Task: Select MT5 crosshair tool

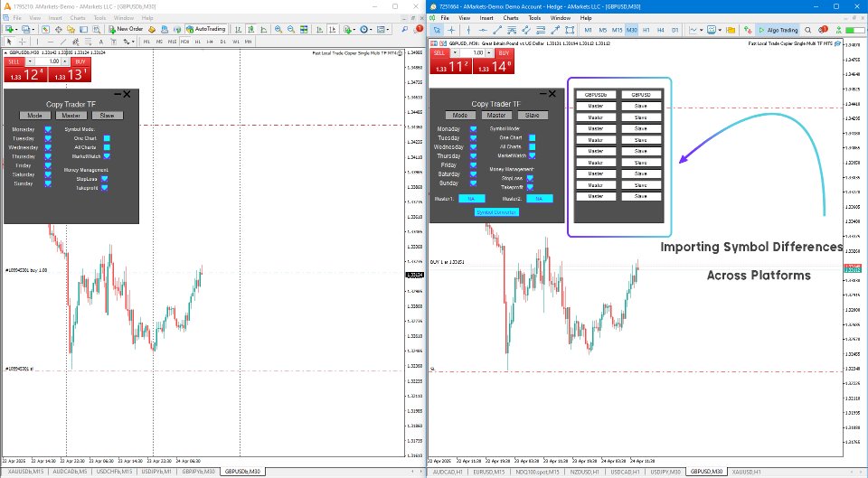Action: point(451,30)
